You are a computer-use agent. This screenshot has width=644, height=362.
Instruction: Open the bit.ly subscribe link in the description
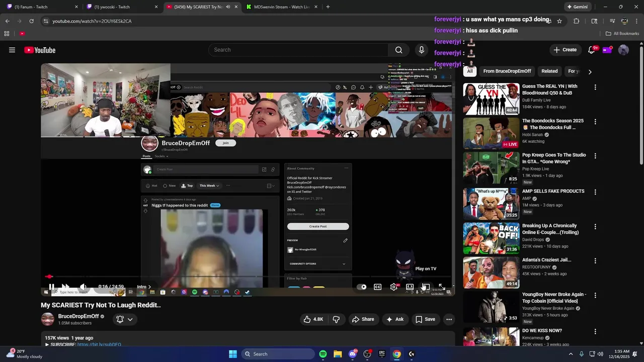coord(99,344)
